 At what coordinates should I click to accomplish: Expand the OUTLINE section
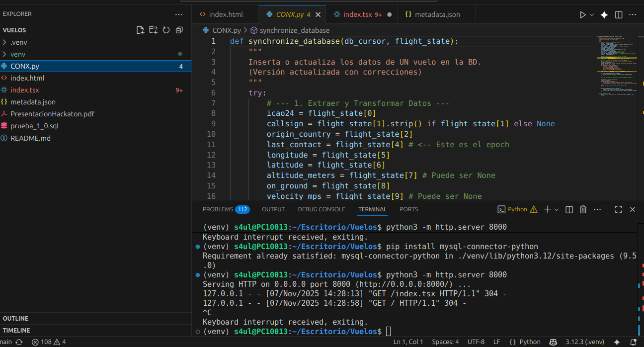tap(15, 318)
